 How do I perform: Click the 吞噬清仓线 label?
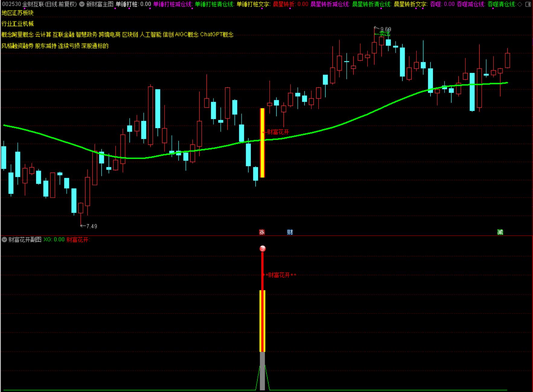[502, 4]
